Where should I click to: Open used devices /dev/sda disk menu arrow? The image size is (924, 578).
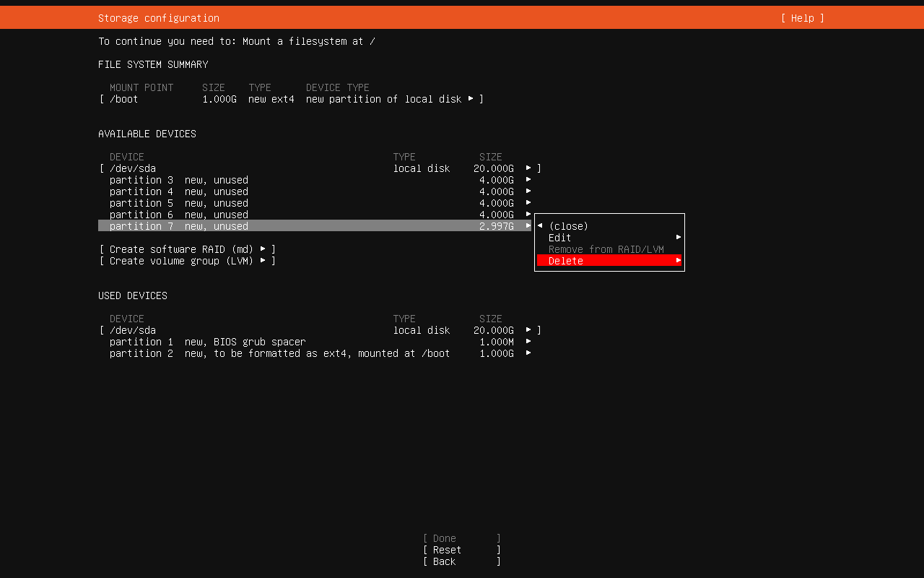pyautogui.click(x=528, y=330)
